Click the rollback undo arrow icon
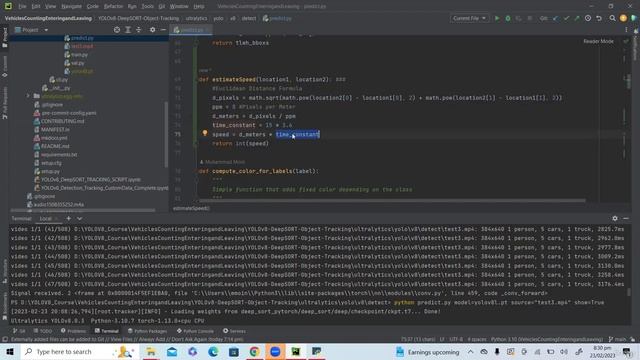The height and width of the screenshot is (360, 640). 599,18
